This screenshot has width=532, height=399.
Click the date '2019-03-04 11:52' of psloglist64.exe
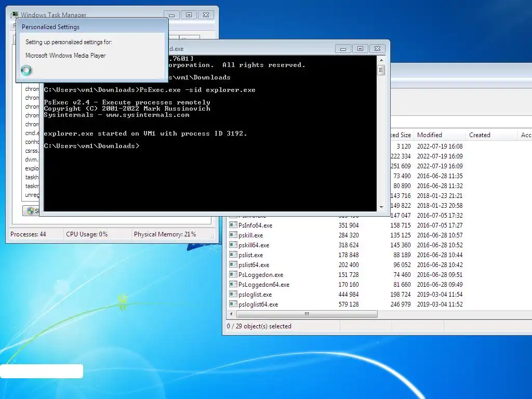tap(440, 304)
